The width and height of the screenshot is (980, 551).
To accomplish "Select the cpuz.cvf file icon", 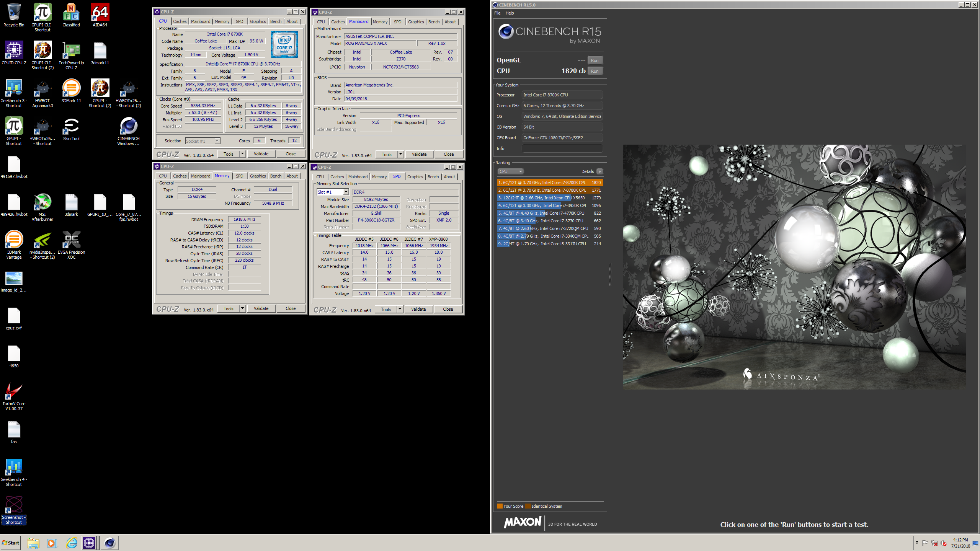I will coord(14,319).
